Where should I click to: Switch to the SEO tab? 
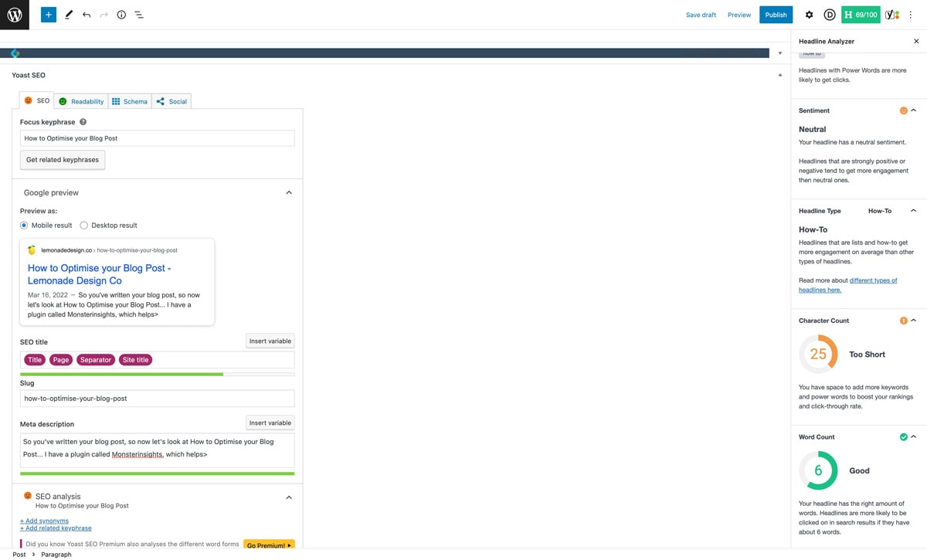(x=37, y=100)
